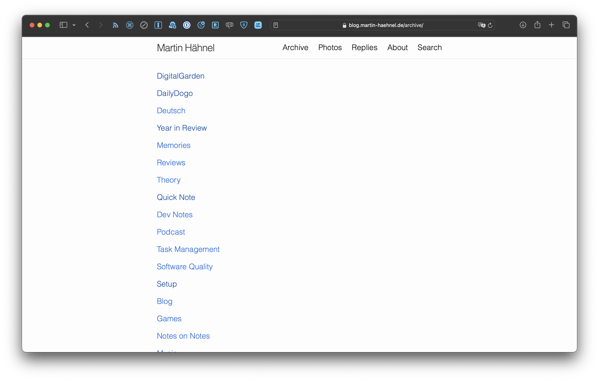Click the circle-slash blocker extension icon

pyautogui.click(x=144, y=25)
